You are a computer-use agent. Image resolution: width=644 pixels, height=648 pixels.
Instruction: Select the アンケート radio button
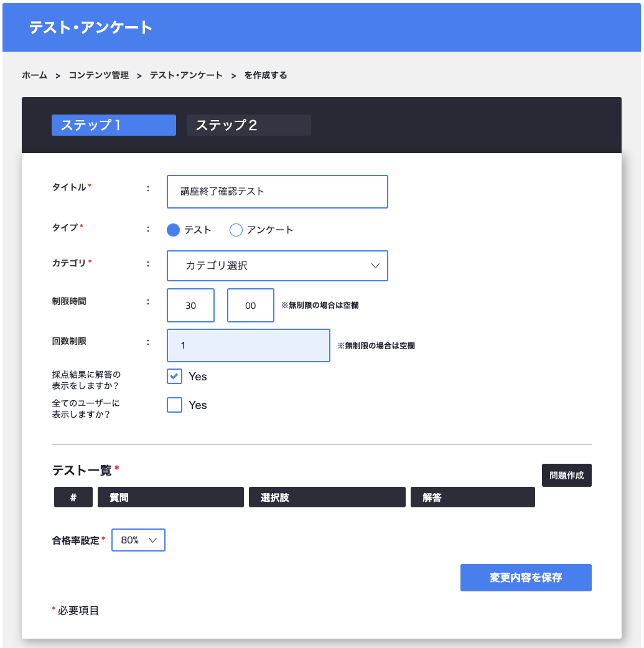[236, 230]
